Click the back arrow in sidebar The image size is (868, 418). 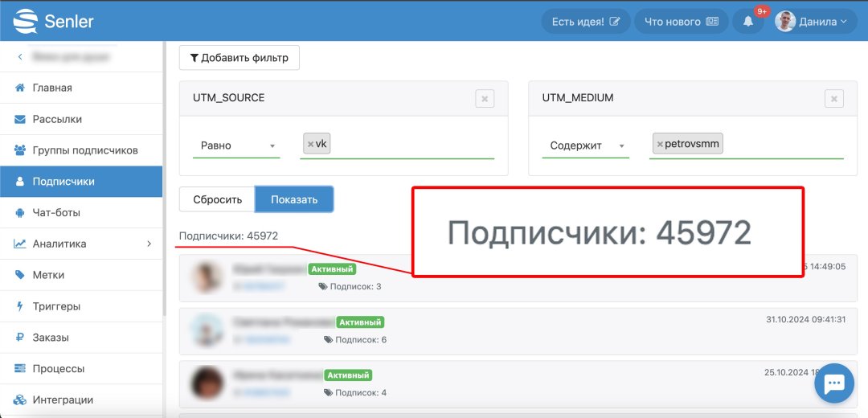coord(20,57)
